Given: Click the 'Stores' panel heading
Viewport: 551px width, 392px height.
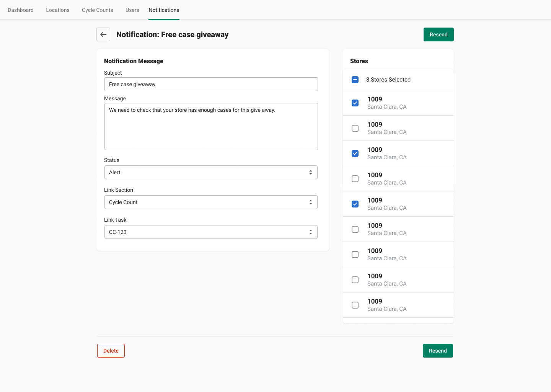Looking at the screenshot, I should 359,61.
